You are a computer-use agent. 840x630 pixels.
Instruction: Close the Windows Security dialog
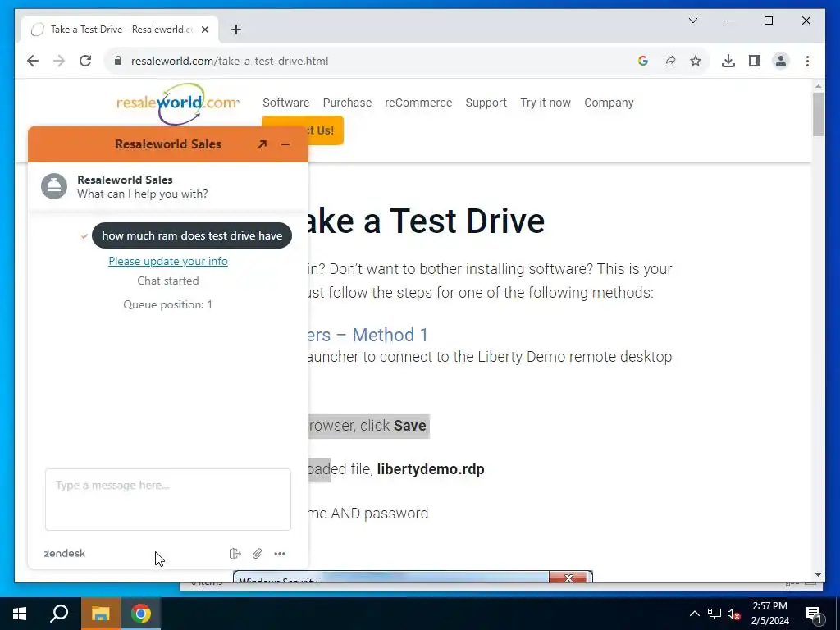pyautogui.click(x=568, y=577)
